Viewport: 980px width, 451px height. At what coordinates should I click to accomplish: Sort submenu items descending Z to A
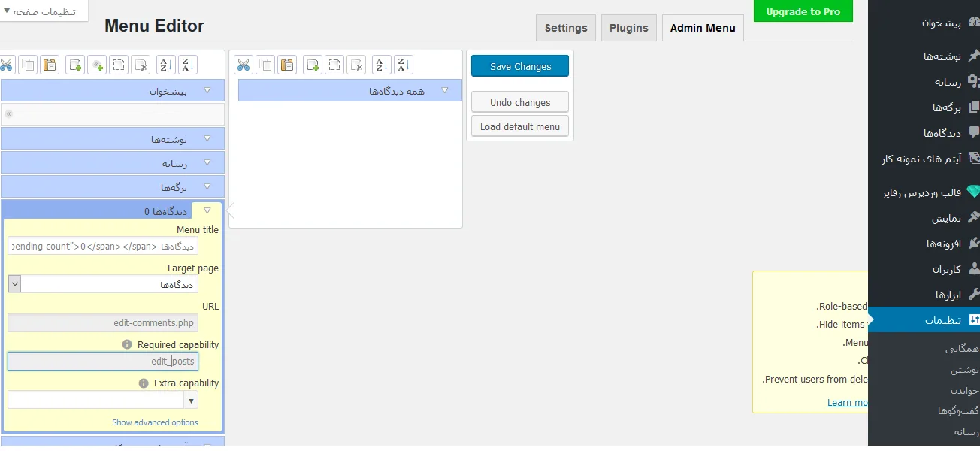click(x=404, y=65)
